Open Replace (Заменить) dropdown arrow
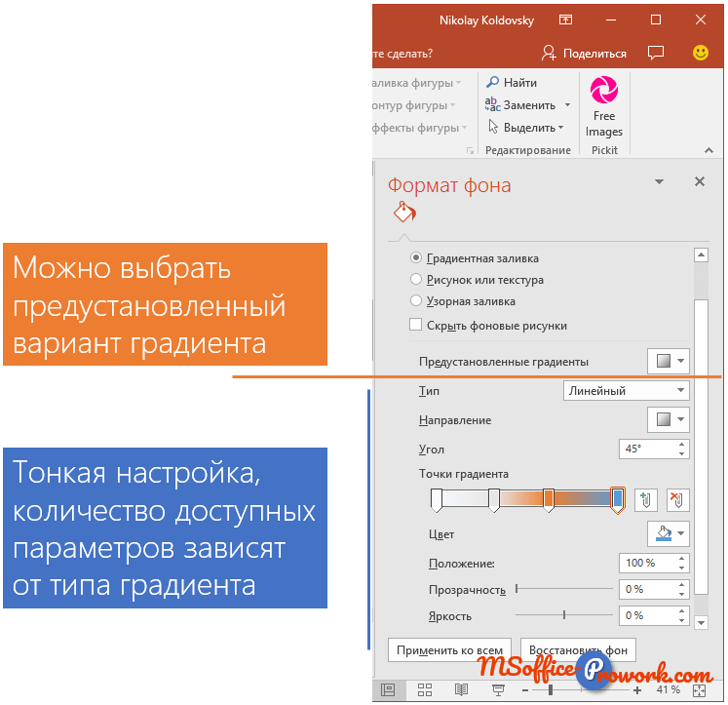728x705 pixels. click(x=567, y=105)
